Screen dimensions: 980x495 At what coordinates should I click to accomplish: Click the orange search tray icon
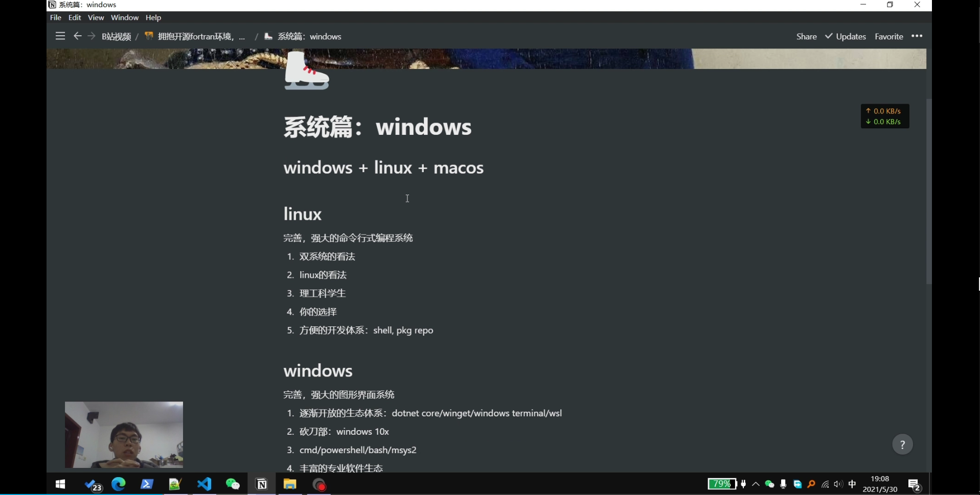point(811,484)
